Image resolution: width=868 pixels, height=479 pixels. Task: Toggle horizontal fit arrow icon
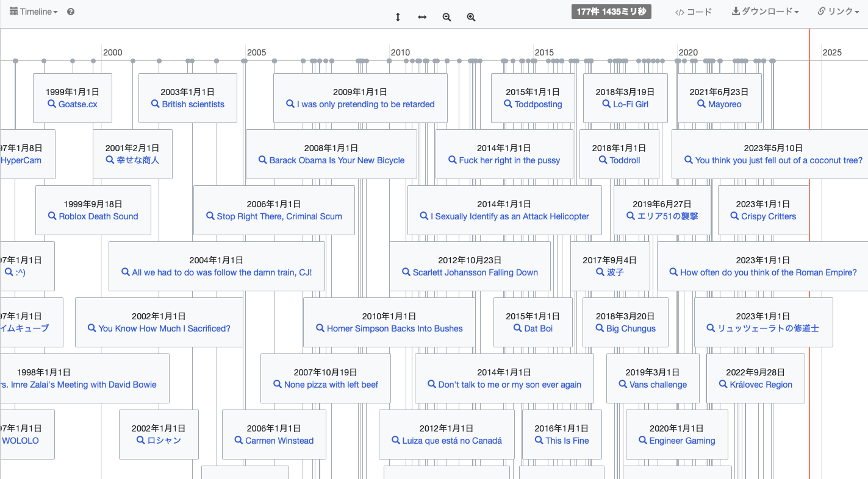(x=422, y=17)
